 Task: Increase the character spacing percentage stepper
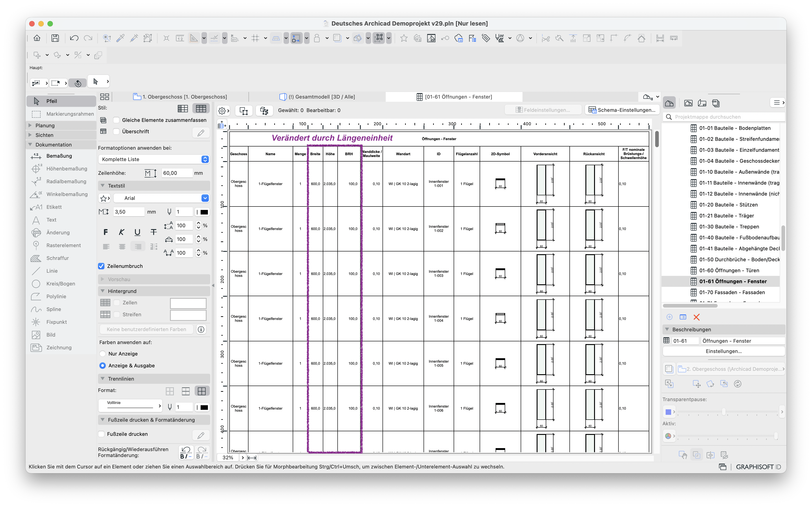[x=199, y=250]
